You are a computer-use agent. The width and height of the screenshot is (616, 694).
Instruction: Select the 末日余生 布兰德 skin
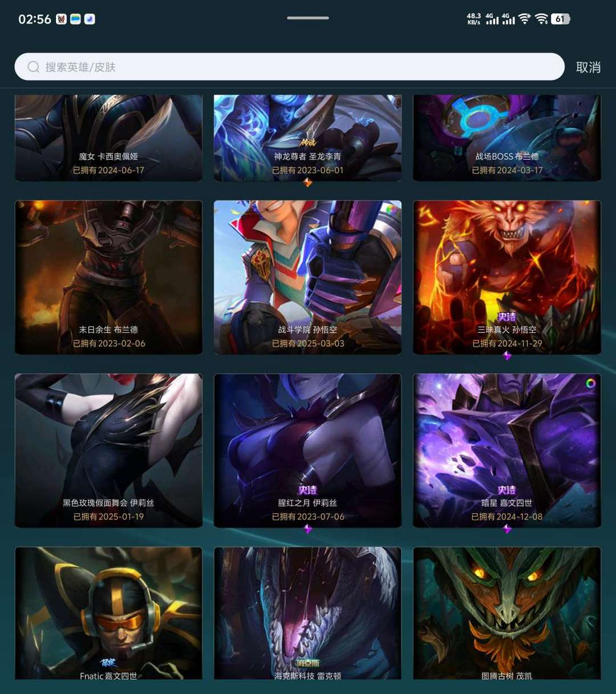tap(108, 277)
